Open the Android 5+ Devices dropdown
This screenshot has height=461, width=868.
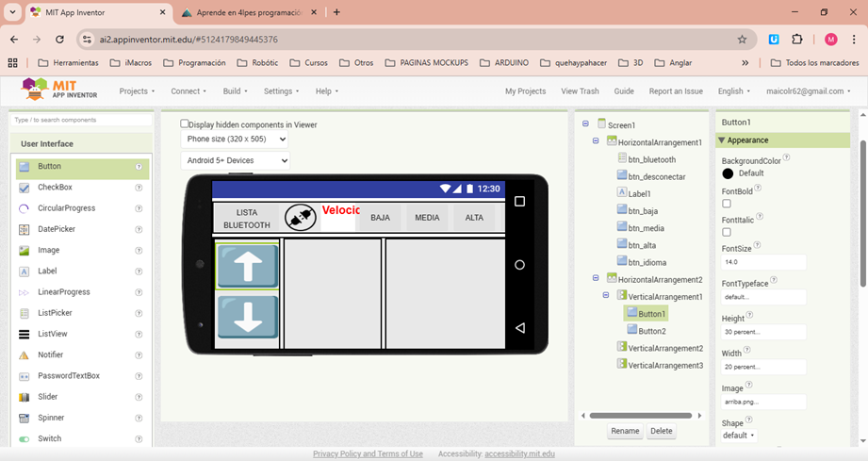(235, 160)
